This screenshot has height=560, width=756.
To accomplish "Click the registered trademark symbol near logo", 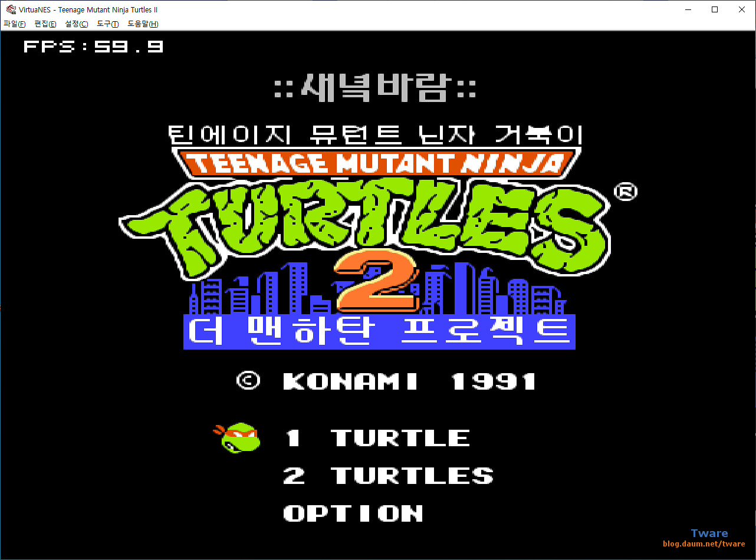I will (625, 192).
